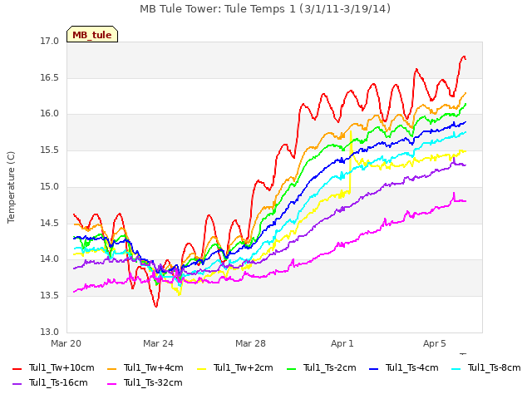Click the 17.0 y-axis tick label

[x=50, y=42]
